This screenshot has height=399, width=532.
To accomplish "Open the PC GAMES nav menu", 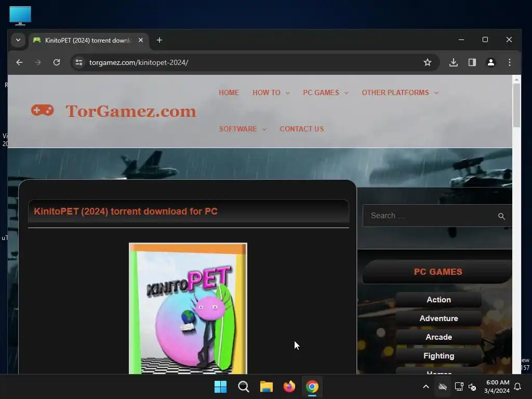I will click(x=321, y=92).
